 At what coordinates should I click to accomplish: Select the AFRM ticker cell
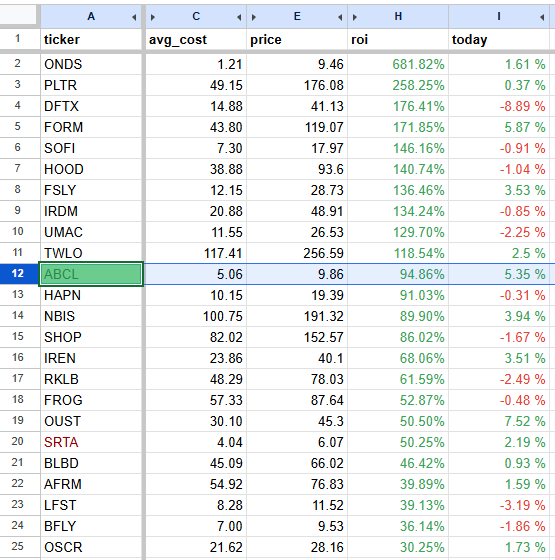click(x=91, y=484)
